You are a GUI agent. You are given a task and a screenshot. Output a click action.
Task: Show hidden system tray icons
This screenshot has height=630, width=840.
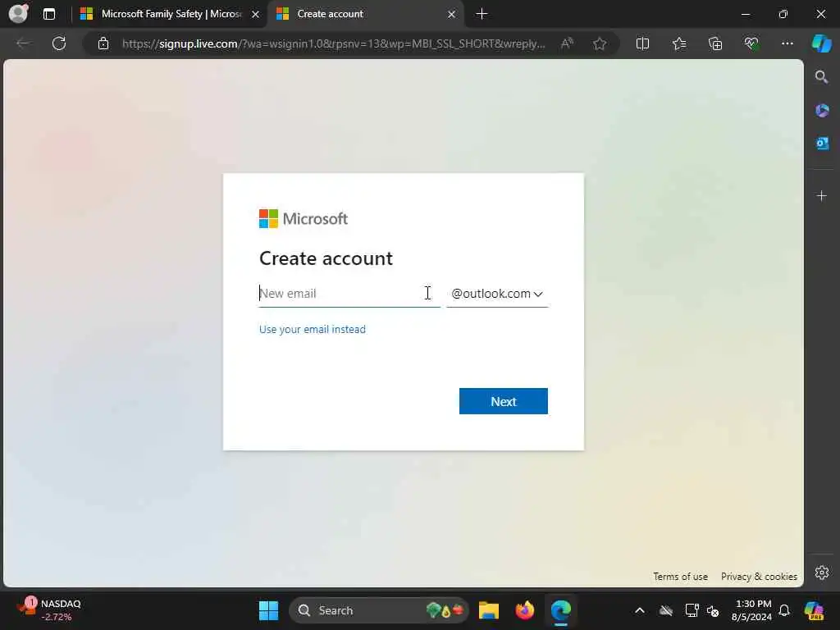click(640, 610)
